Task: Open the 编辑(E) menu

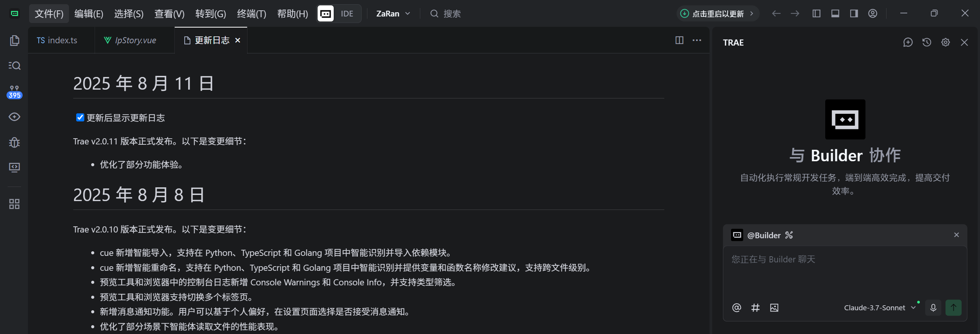Action: pyautogui.click(x=89, y=14)
